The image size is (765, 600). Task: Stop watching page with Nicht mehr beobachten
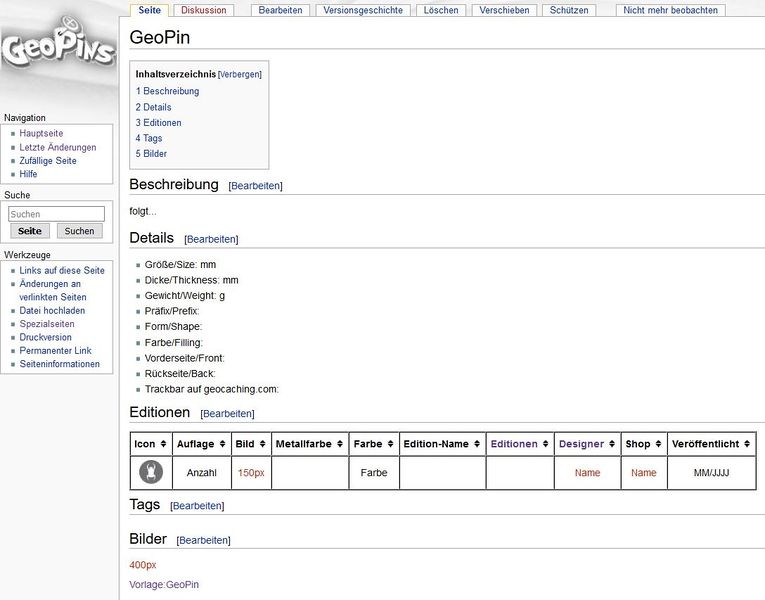670,10
